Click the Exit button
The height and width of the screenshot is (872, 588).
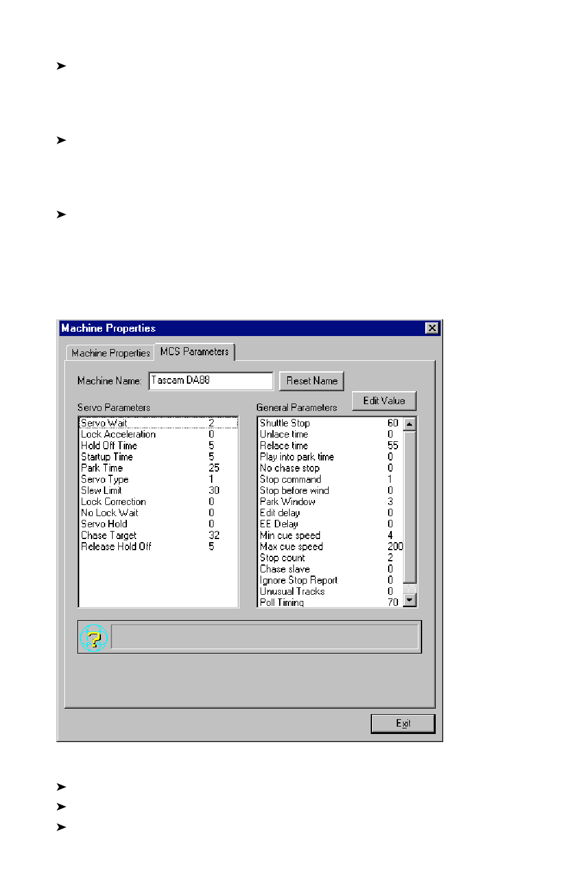(403, 723)
